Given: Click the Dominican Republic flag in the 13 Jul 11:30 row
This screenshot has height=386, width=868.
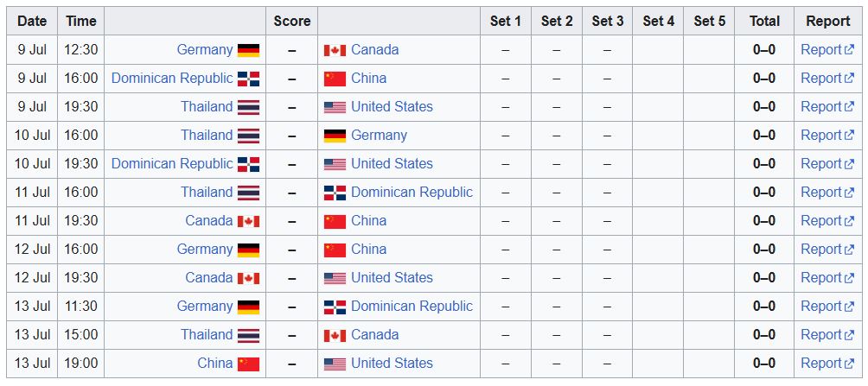Looking at the screenshot, I should pos(335,307).
